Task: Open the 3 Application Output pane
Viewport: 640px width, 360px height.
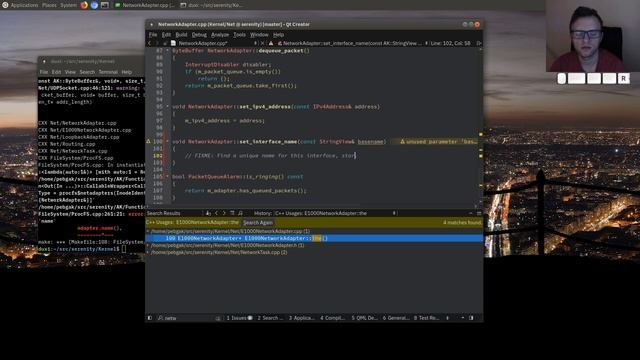Action: click(x=302, y=318)
